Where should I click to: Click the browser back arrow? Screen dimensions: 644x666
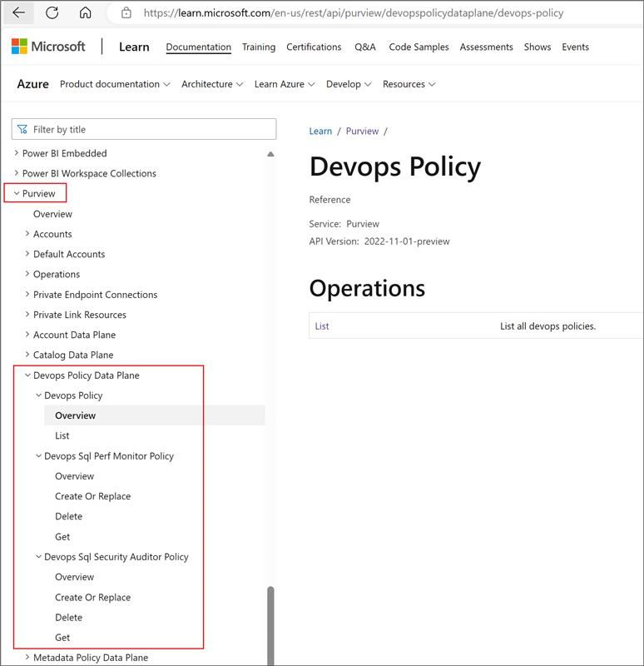point(18,12)
